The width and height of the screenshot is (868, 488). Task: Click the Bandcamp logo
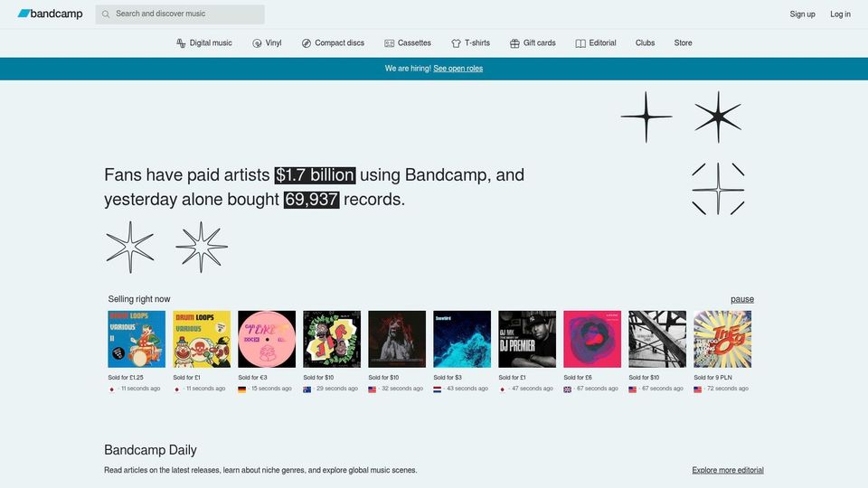point(50,14)
